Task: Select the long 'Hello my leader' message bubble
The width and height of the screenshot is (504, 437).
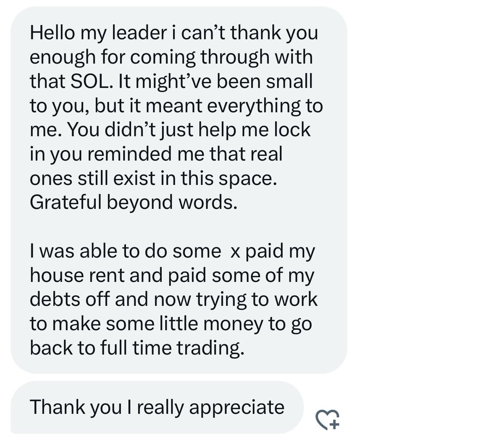Action: point(179,189)
